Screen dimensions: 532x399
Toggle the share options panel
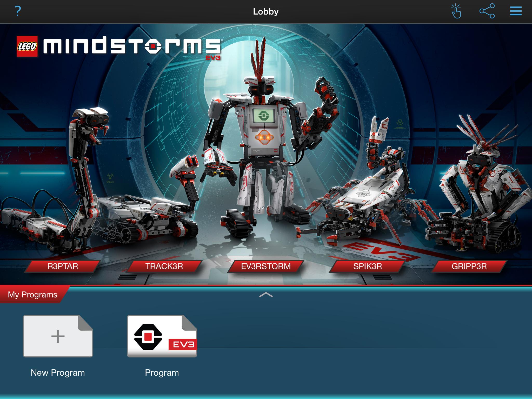click(x=487, y=11)
